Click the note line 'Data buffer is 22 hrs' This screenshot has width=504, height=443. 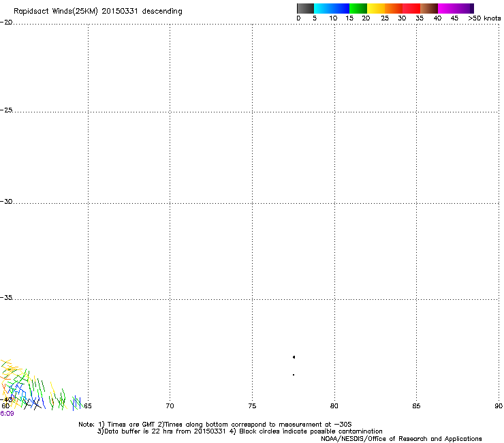138,431
